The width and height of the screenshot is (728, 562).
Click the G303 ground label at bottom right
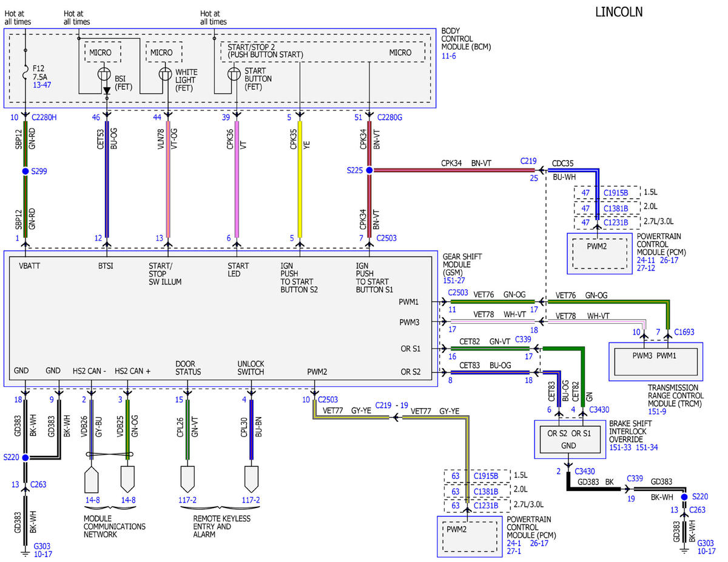(x=706, y=543)
